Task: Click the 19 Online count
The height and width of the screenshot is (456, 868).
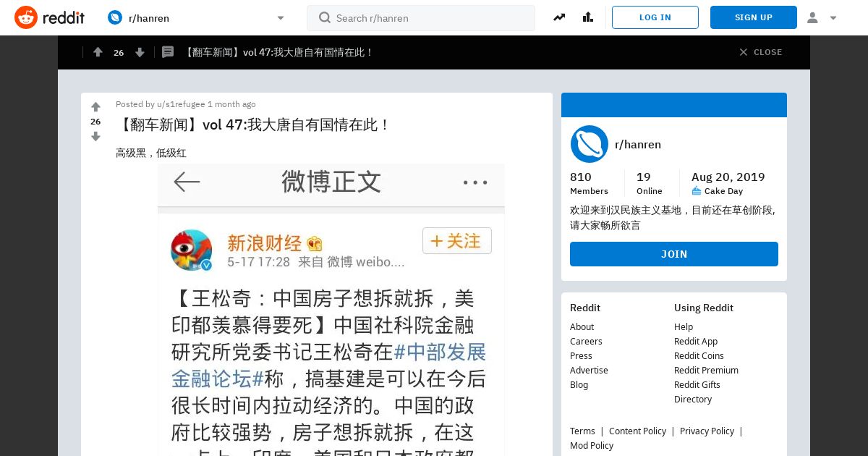Action: pos(649,182)
